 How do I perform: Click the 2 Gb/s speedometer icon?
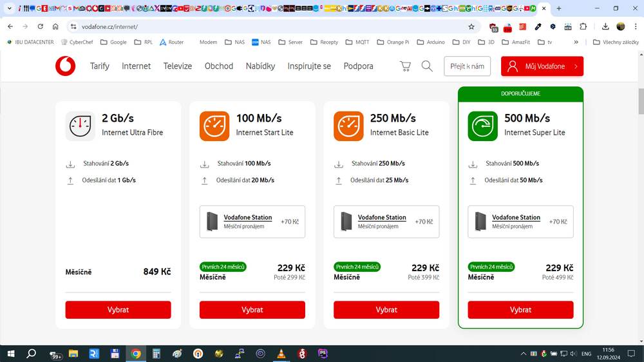(80, 126)
